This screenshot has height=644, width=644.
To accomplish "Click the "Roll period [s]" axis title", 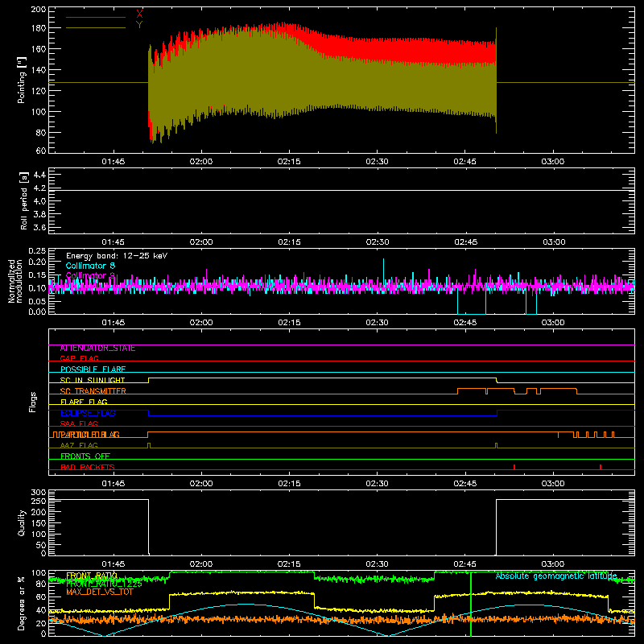I will pos(24,200).
